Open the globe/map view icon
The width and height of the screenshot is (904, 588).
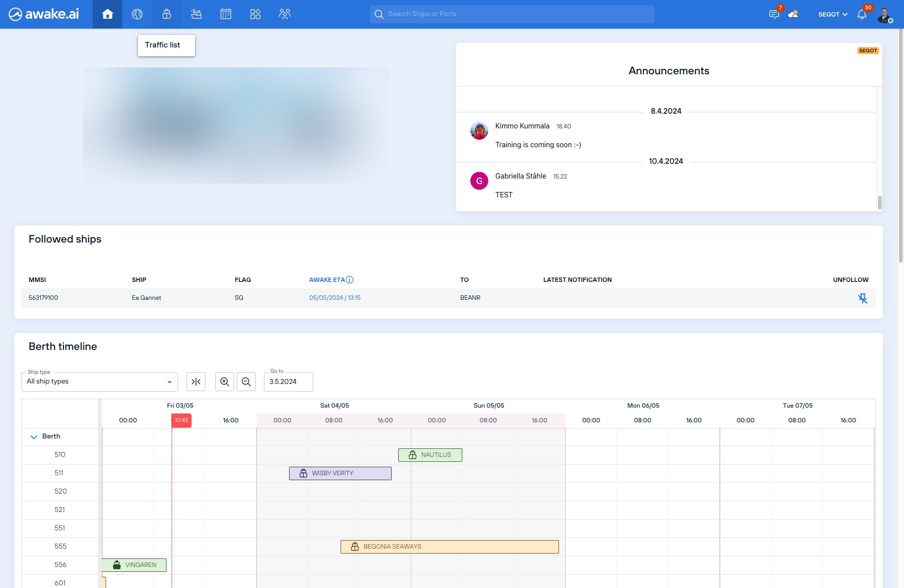tap(136, 14)
